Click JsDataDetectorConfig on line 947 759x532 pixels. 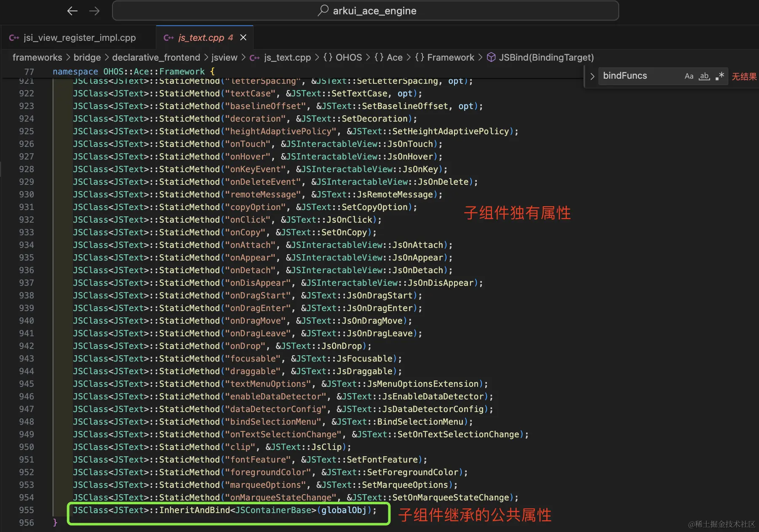(x=433, y=409)
